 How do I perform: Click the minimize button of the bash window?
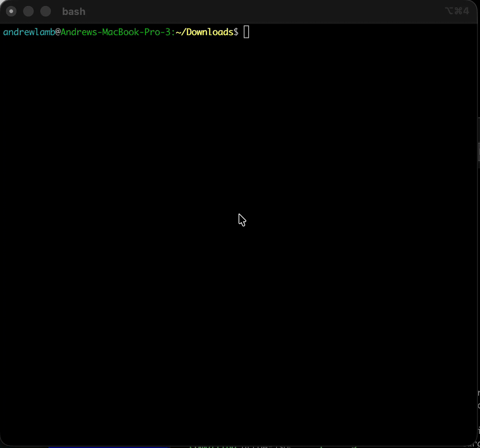[28, 12]
